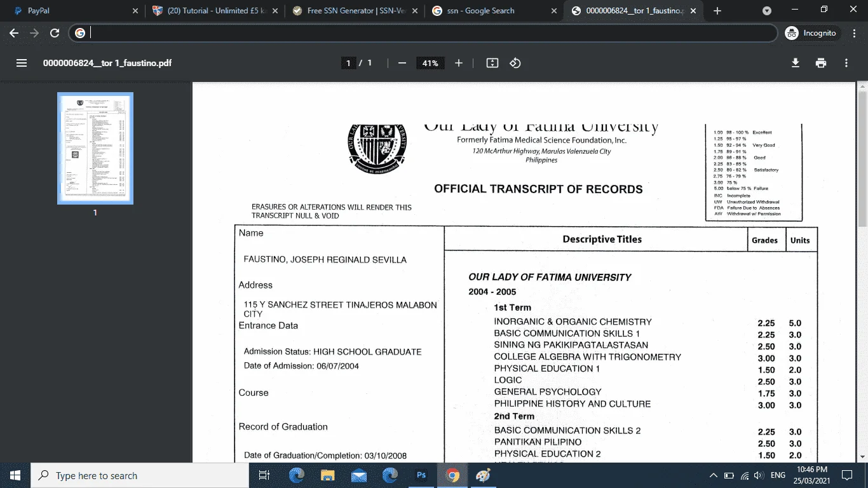Click the Grades column header
868x488 pixels.
(x=765, y=240)
